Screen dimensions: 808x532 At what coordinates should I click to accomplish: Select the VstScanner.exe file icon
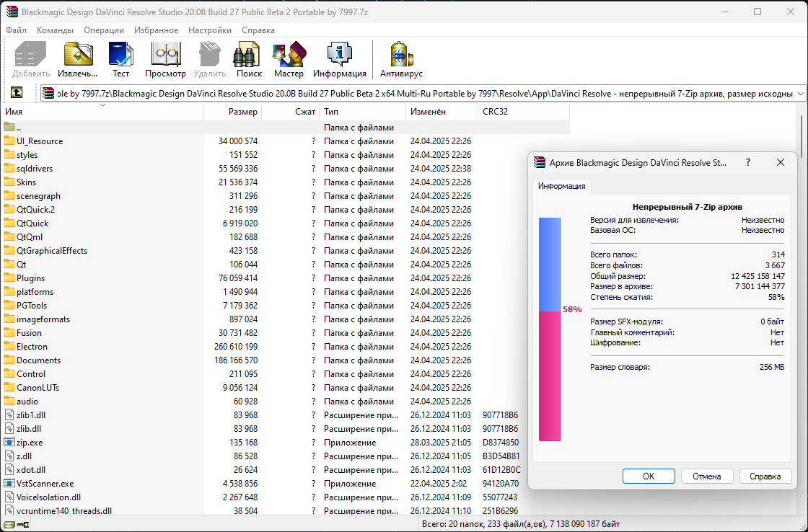click(9, 484)
